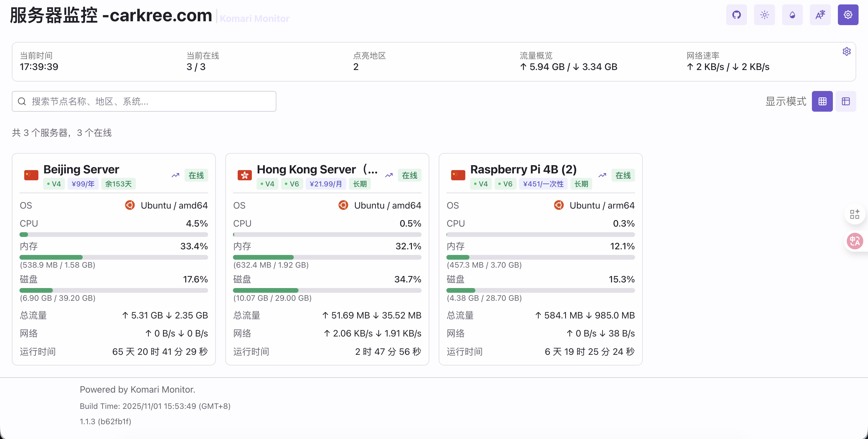Open the Raspberry Pi 4B (2) link

pos(523,169)
